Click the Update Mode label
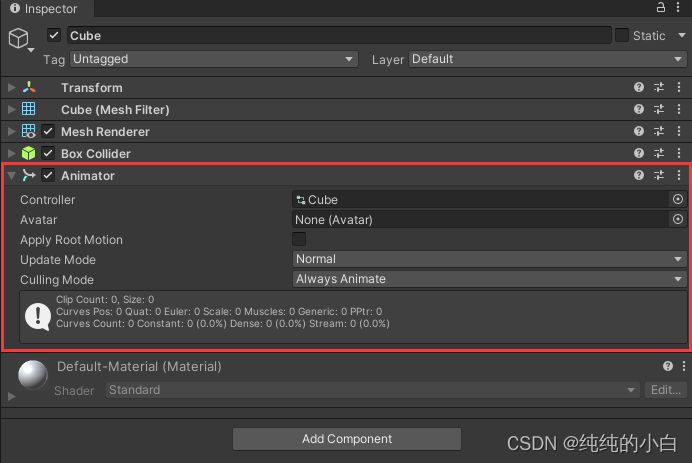This screenshot has width=692, height=463. point(58,260)
